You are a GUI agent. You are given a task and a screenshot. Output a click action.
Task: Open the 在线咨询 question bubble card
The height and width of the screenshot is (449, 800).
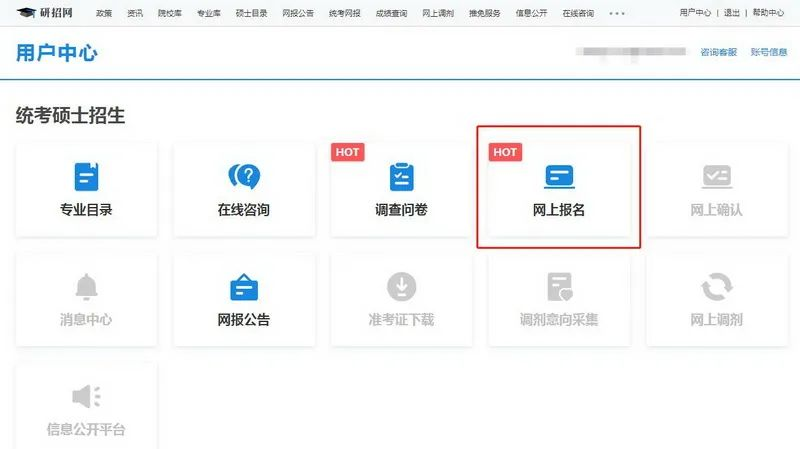point(244,190)
